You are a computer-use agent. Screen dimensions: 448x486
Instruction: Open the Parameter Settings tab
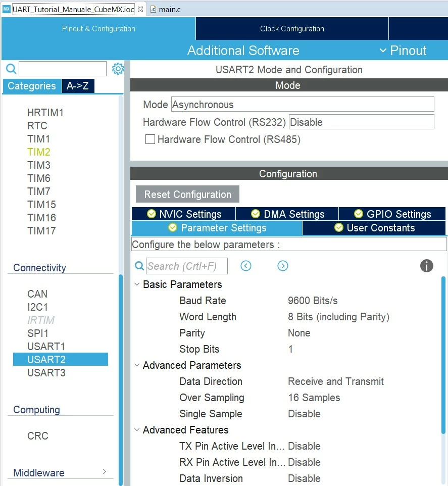coord(217,228)
